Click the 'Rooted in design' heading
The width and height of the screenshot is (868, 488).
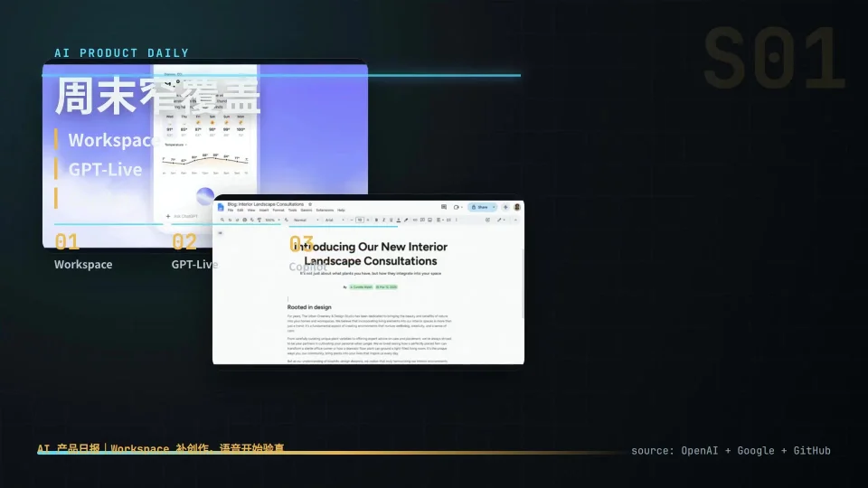coord(309,307)
